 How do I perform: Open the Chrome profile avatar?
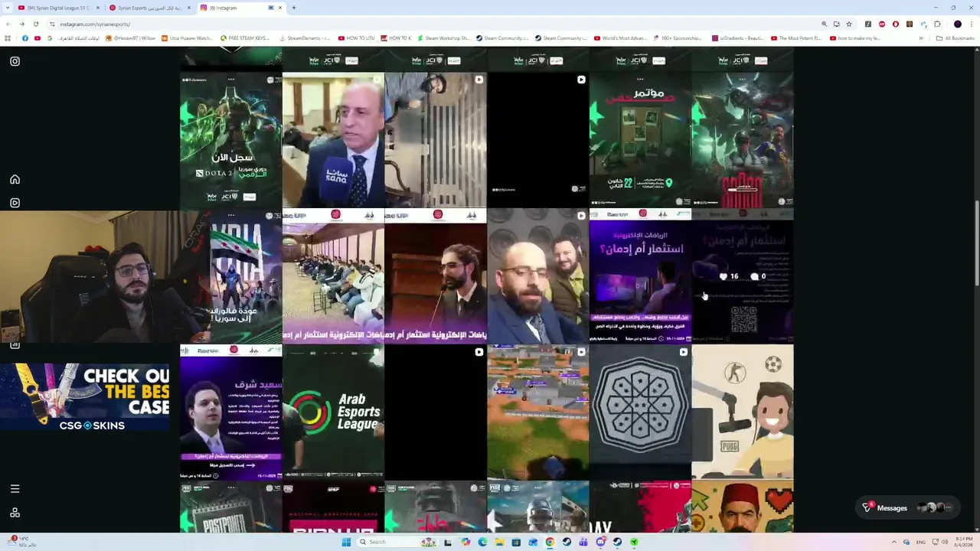958,24
